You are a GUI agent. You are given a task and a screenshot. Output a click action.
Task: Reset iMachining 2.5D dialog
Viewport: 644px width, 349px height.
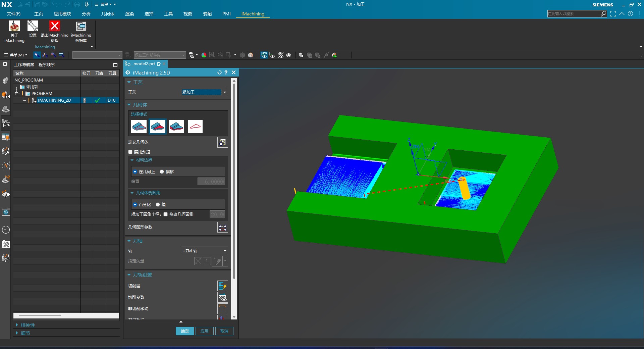coord(219,72)
